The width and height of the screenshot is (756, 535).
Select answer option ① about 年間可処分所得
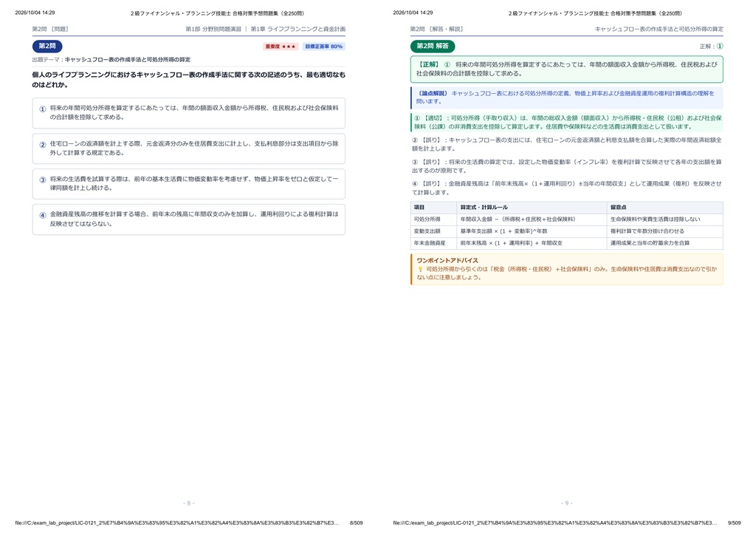click(188, 113)
